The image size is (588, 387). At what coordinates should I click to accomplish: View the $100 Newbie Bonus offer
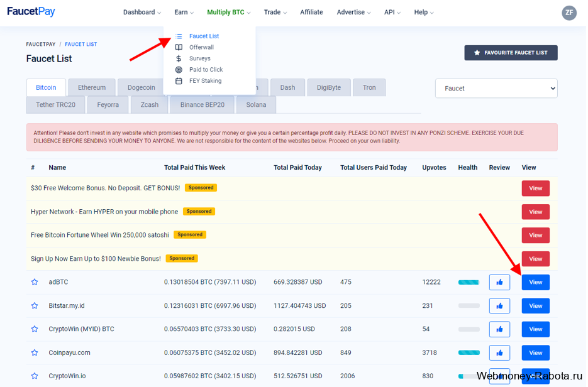click(536, 258)
